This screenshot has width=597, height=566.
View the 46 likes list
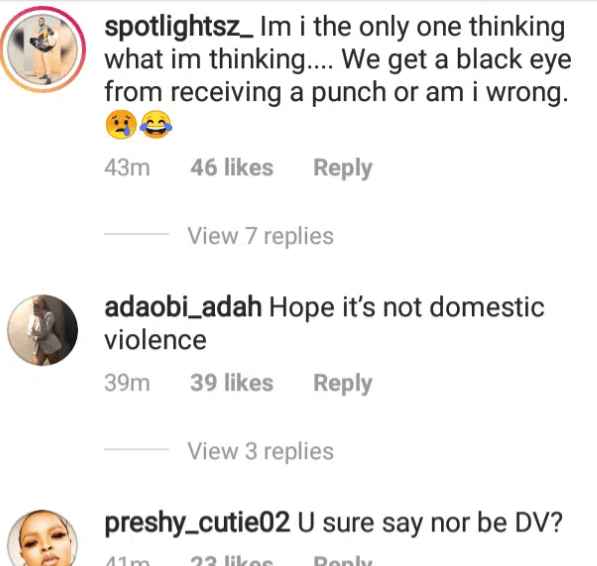click(x=232, y=167)
